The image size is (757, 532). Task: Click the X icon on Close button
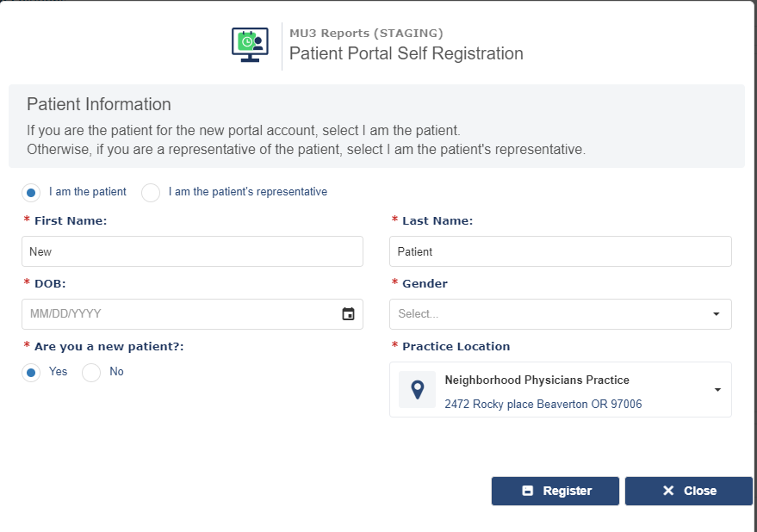668,491
